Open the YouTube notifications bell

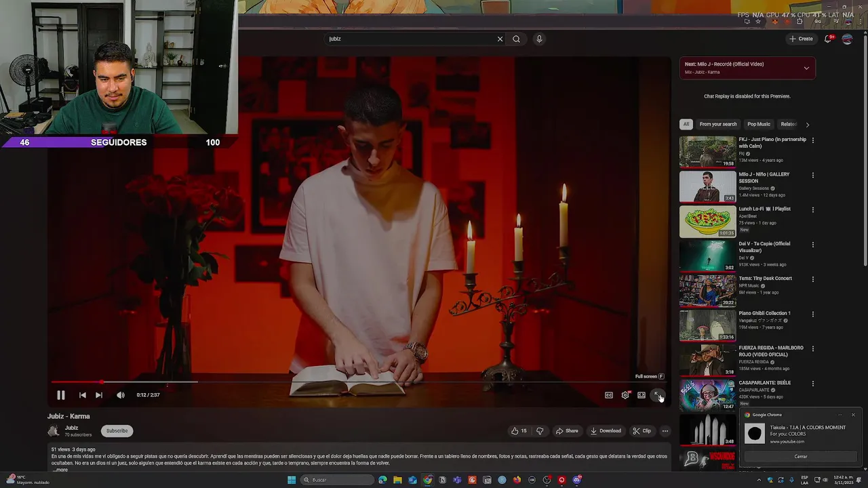point(828,39)
